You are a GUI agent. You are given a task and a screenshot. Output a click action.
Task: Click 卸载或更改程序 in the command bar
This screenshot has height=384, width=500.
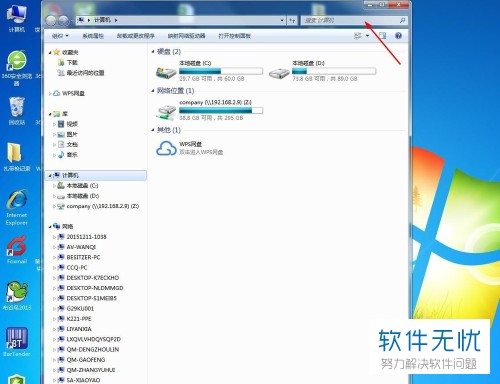point(136,36)
